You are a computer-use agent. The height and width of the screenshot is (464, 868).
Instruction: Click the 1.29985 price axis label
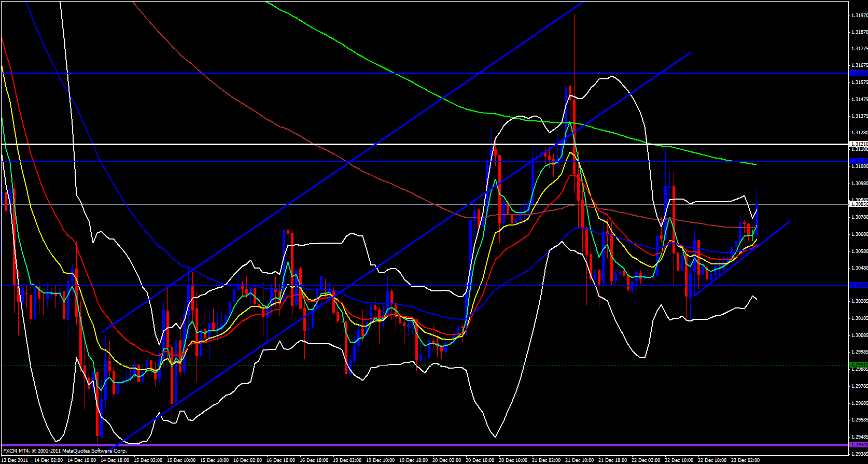click(860, 352)
